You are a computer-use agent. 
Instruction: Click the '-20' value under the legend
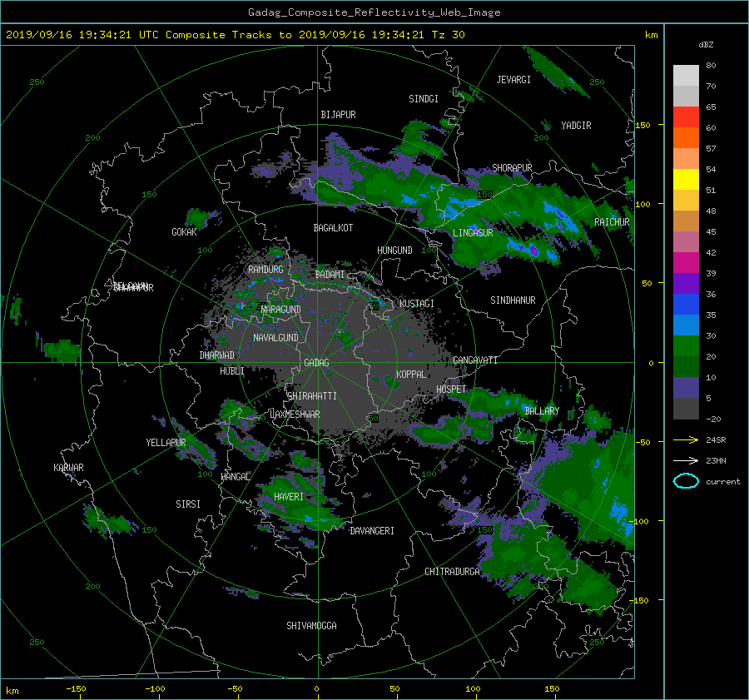click(x=713, y=419)
